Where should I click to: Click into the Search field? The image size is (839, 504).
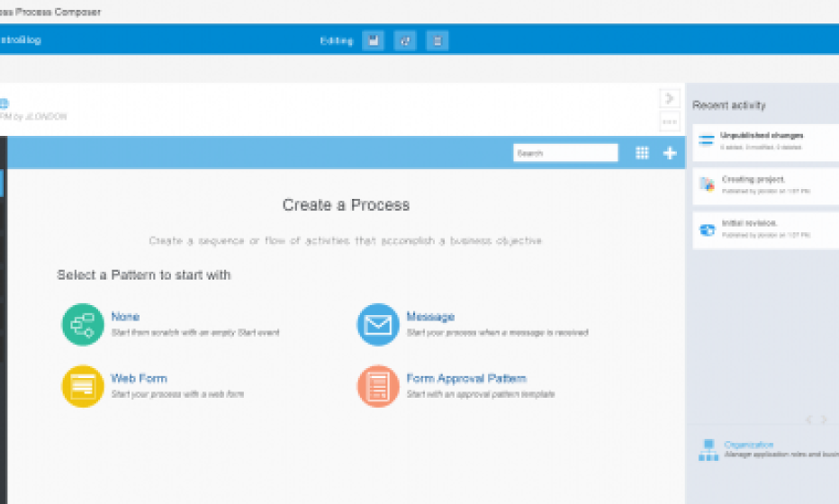565,153
